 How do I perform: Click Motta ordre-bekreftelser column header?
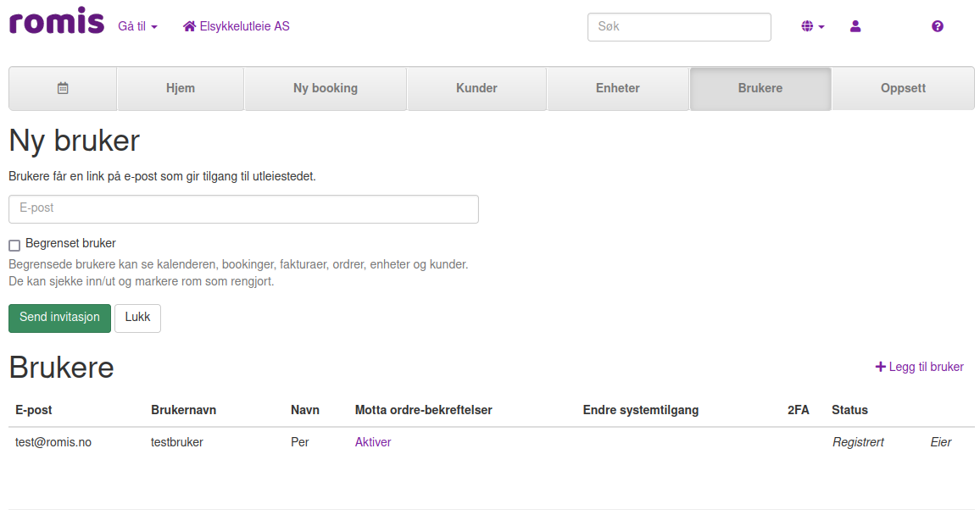point(423,410)
